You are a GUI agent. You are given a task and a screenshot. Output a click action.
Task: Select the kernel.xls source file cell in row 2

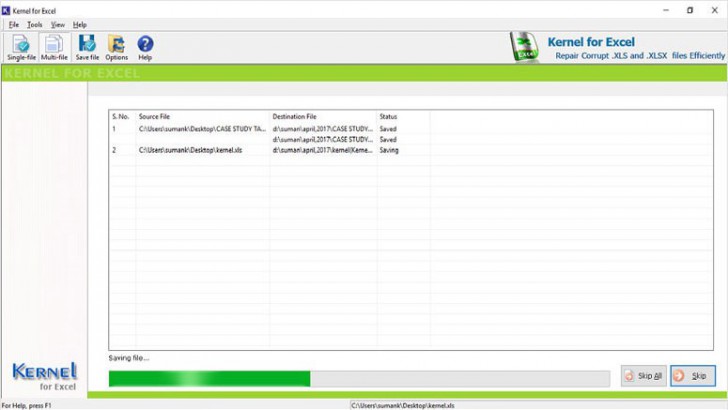click(x=190, y=150)
